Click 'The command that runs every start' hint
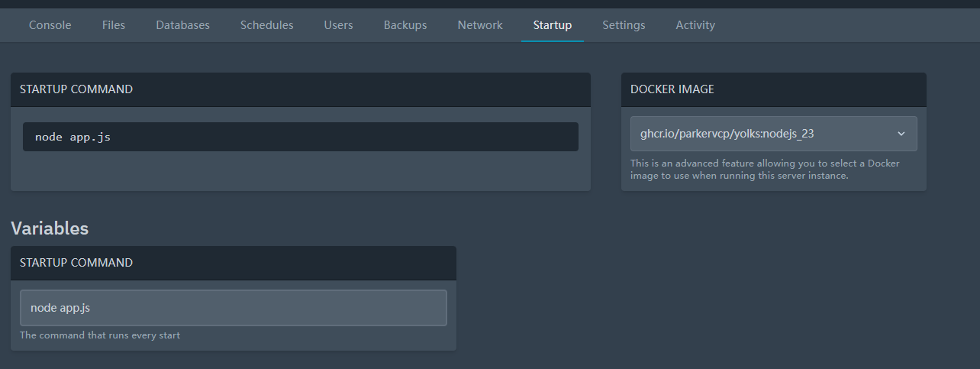Screen dimensions: 980x369 (x=100, y=335)
